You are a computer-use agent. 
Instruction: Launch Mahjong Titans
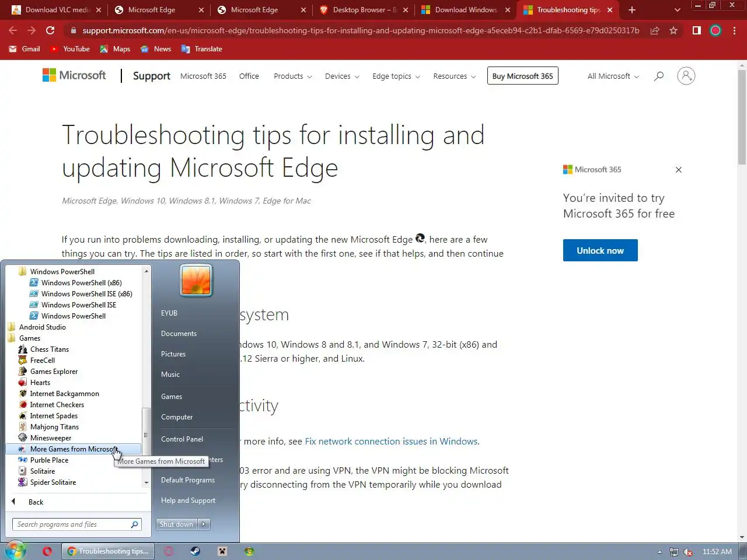point(54,427)
